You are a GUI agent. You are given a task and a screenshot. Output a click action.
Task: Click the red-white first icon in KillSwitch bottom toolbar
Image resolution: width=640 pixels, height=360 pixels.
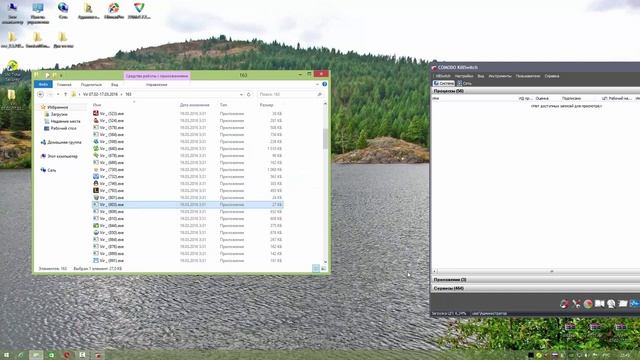pyautogui.click(x=564, y=303)
